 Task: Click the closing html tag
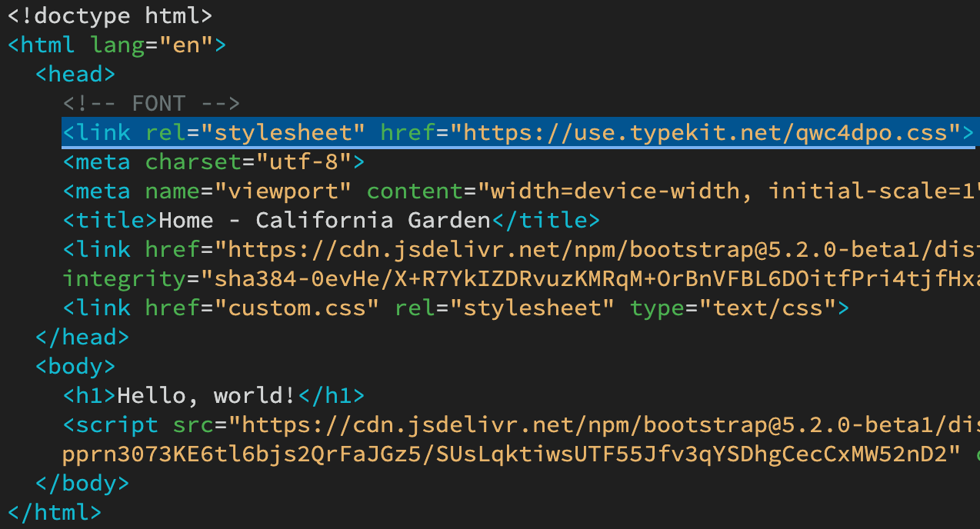[54, 511]
